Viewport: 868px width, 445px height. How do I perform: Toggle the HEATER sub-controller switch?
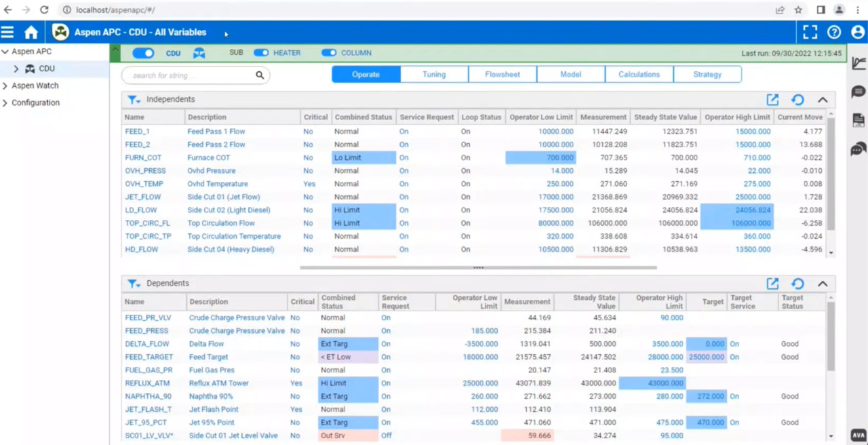tap(261, 53)
